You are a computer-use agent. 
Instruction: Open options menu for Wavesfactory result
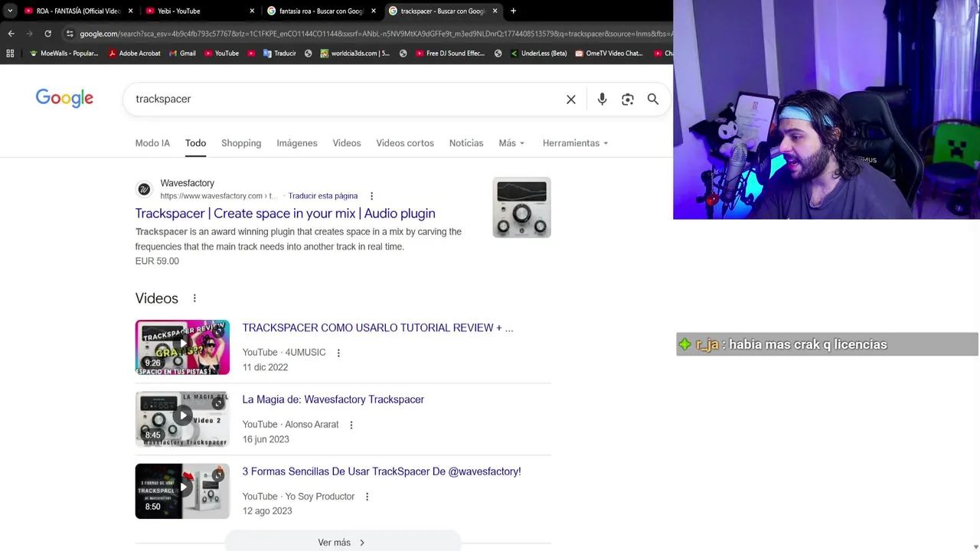click(x=371, y=196)
